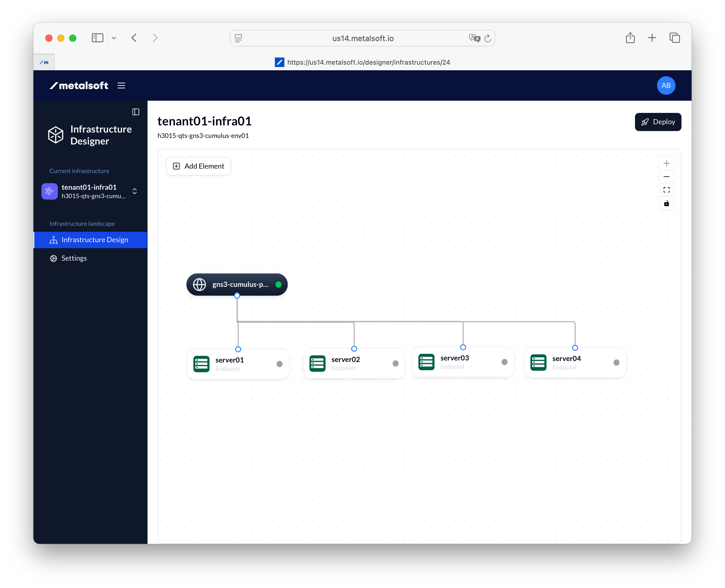Collapse the sidebar with the panel icon
The height and width of the screenshot is (588, 725).
pyautogui.click(x=136, y=112)
